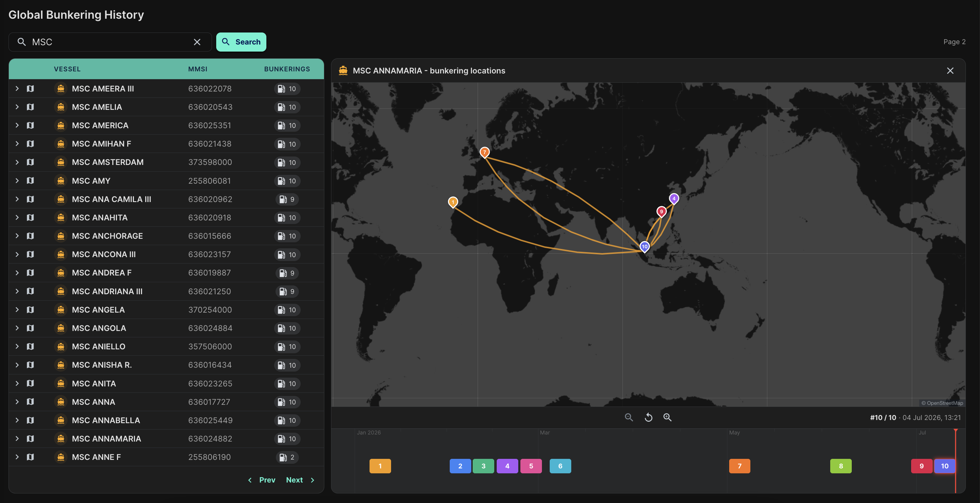Click ship icon of MSC ANGELA

pyautogui.click(x=61, y=310)
